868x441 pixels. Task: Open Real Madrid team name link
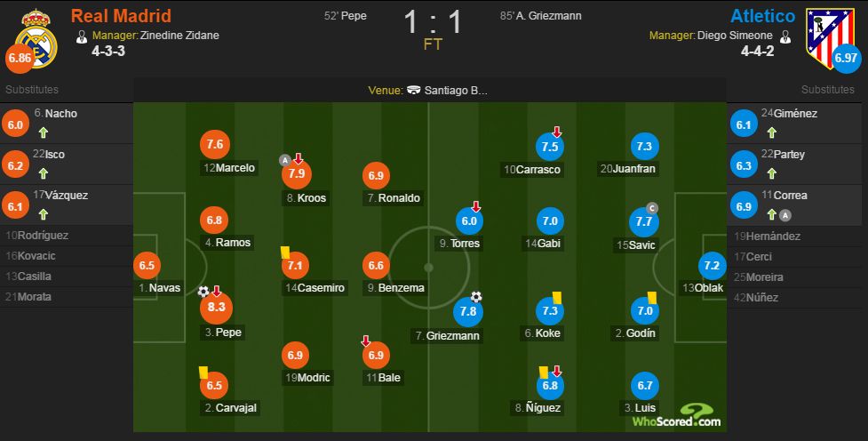121,15
